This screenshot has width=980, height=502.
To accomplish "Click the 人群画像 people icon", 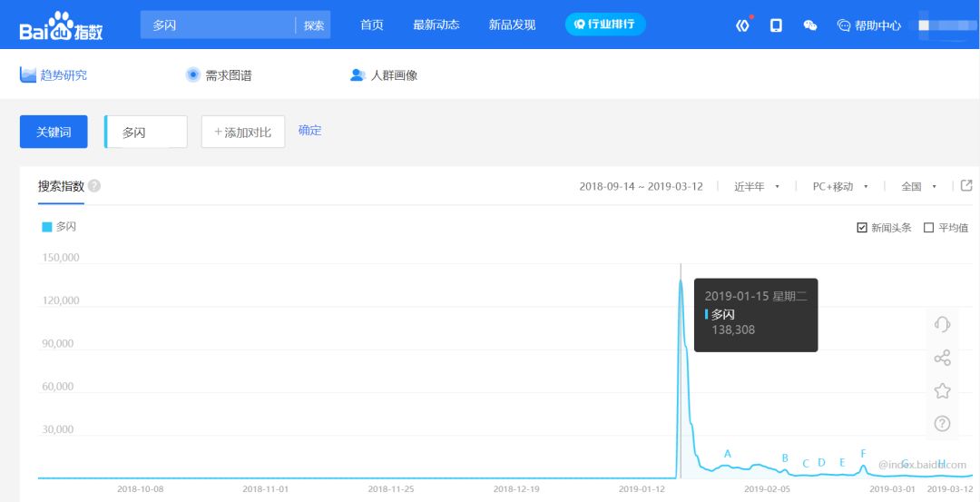I will coord(358,75).
